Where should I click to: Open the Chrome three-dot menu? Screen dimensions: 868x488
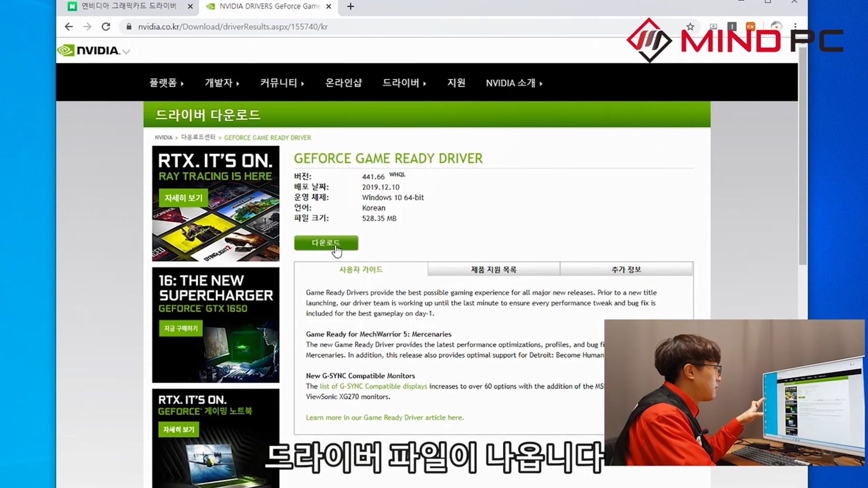pyautogui.click(x=795, y=27)
